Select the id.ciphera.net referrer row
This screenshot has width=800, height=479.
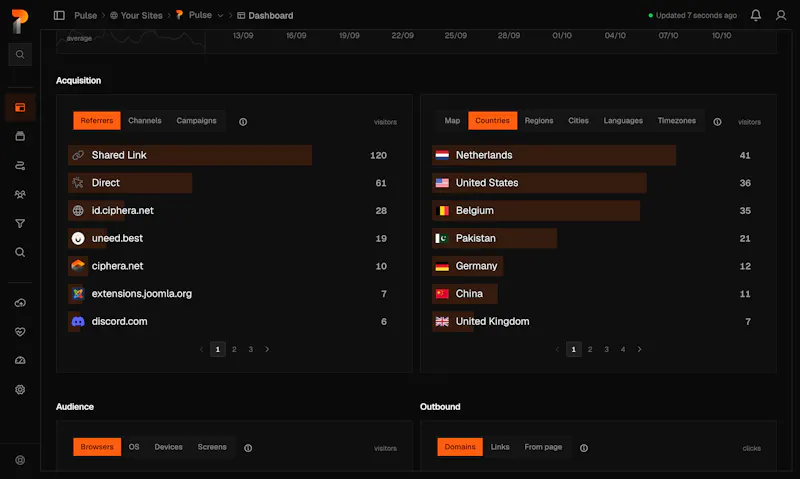pos(231,211)
